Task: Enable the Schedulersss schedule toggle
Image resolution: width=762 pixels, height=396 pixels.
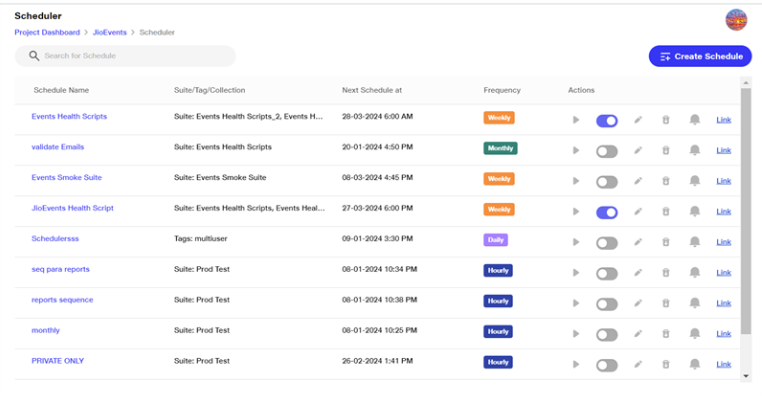Action: click(x=607, y=243)
